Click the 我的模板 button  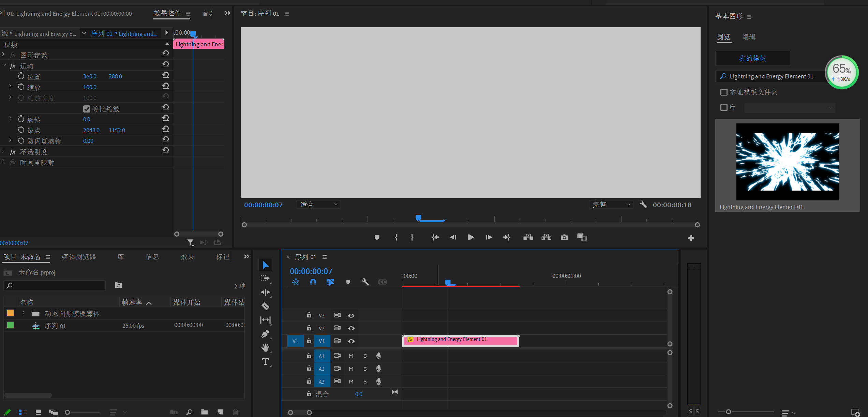(x=752, y=58)
